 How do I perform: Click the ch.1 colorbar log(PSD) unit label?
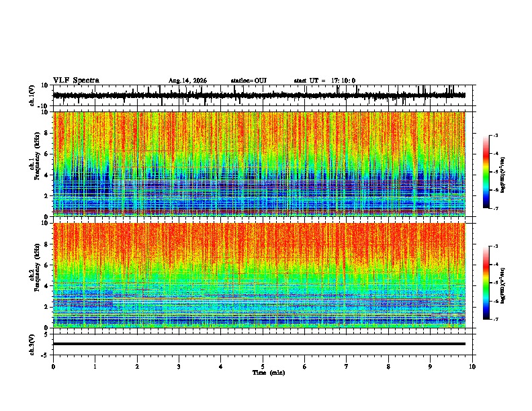[502, 175]
